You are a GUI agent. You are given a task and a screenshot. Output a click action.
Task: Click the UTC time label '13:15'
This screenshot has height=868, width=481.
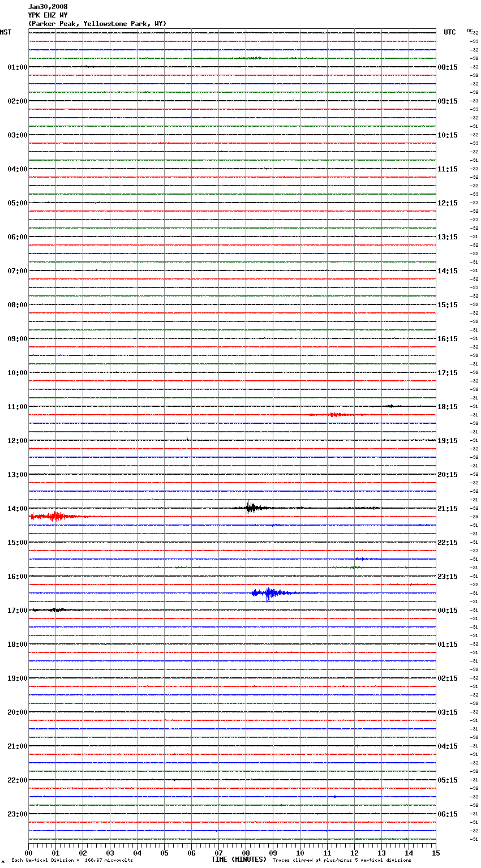point(448,237)
